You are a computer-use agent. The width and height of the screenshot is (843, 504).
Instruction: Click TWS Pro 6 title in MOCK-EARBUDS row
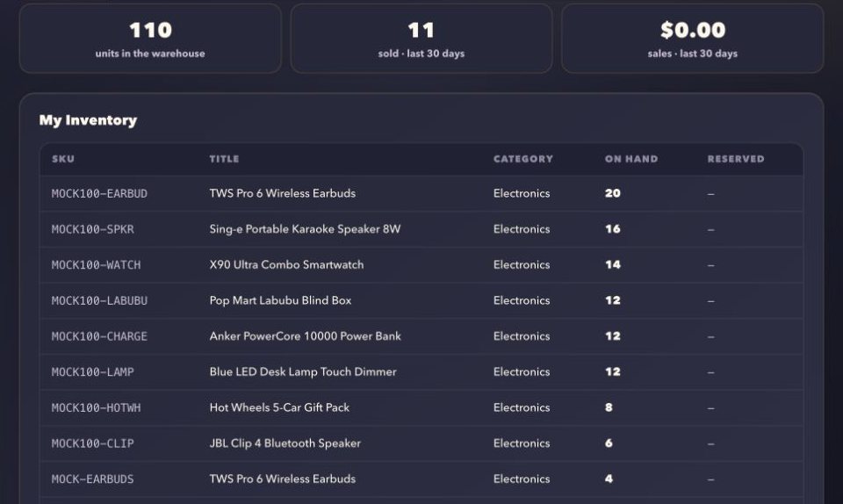coord(282,479)
